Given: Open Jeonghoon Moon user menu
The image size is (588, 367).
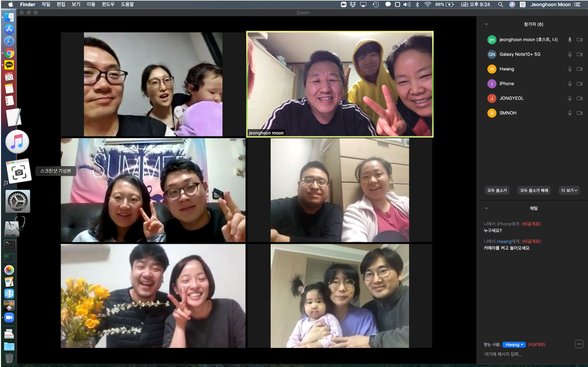Looking at the screenshot, I should 550,5.
